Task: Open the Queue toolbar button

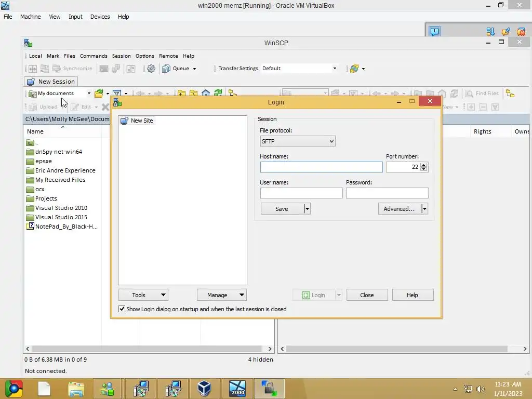Action: coord(176,69)
